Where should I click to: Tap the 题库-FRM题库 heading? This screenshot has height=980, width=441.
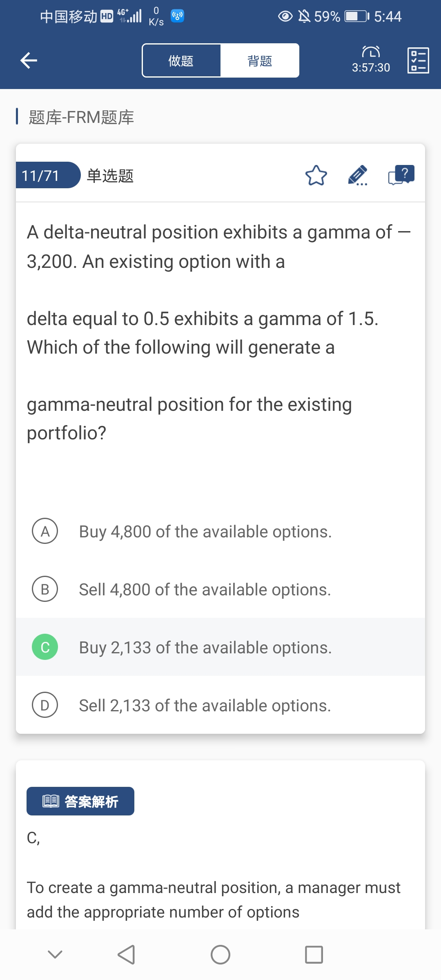coord(81,117)
